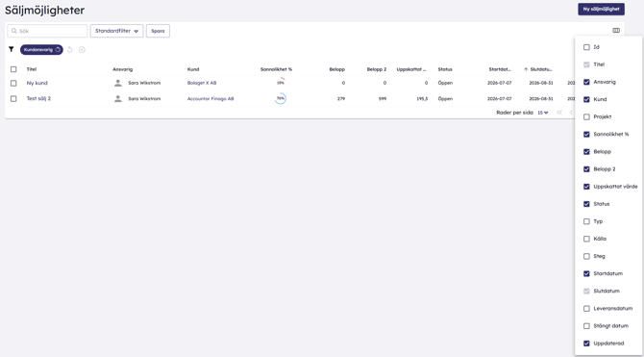Image resolution: width=644 pixels, height=357 pixels.
Task: Click the 70% probability progress circle
Action: 280,99
